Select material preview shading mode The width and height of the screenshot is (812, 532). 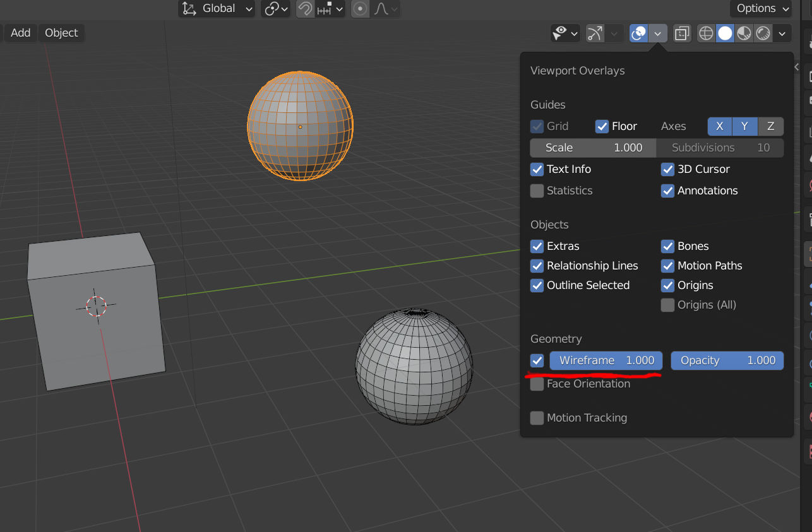tap(743, 33)
